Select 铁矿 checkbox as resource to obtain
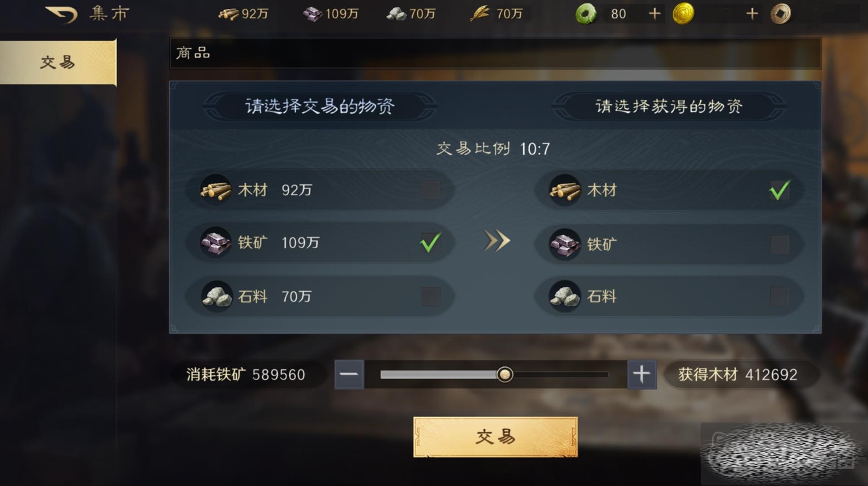The image size is (868, 486). coord(780,244)
